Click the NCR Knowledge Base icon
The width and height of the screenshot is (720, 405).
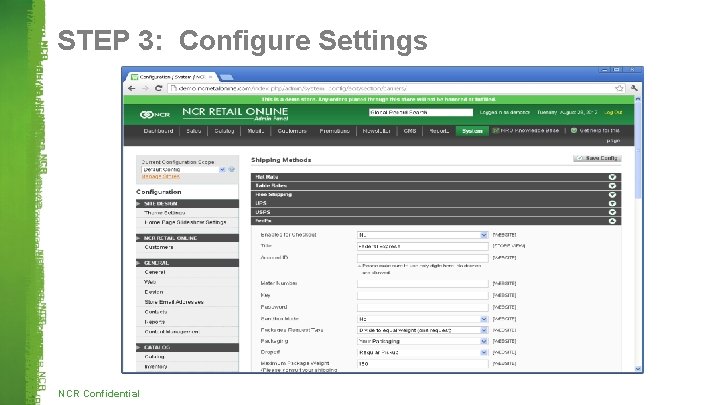(496, 131)
